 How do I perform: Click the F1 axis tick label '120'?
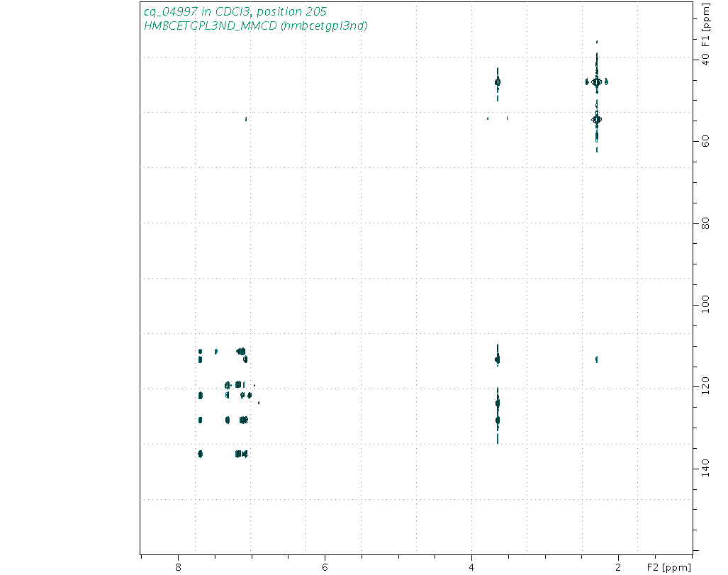(x=705, y=386)
